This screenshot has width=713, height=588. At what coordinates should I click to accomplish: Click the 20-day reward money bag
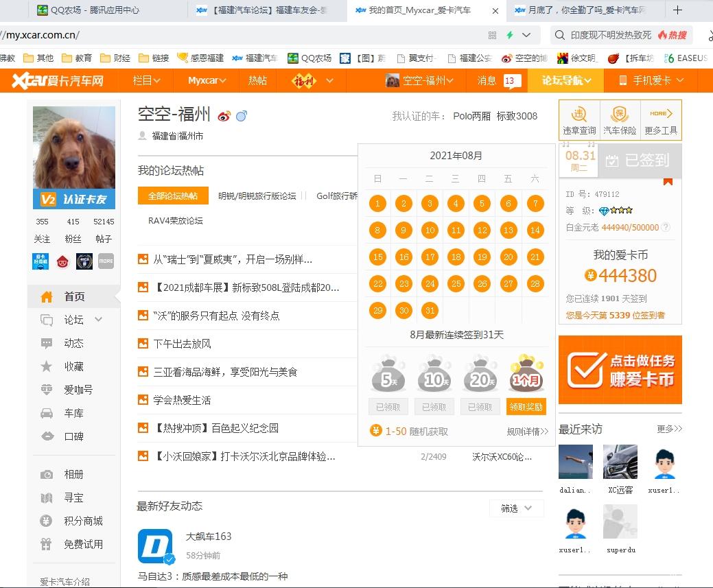pyautogui.click(x=480, y=374)
